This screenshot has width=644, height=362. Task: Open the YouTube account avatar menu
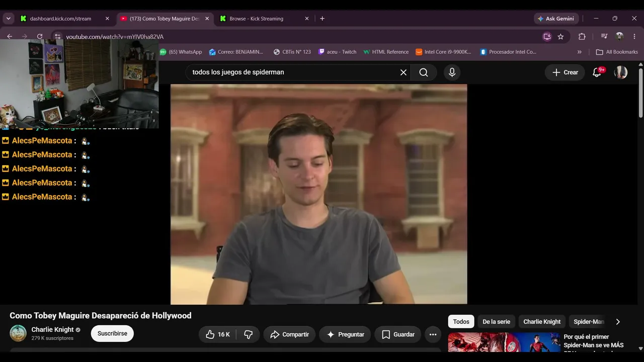[x=621, y=72]
